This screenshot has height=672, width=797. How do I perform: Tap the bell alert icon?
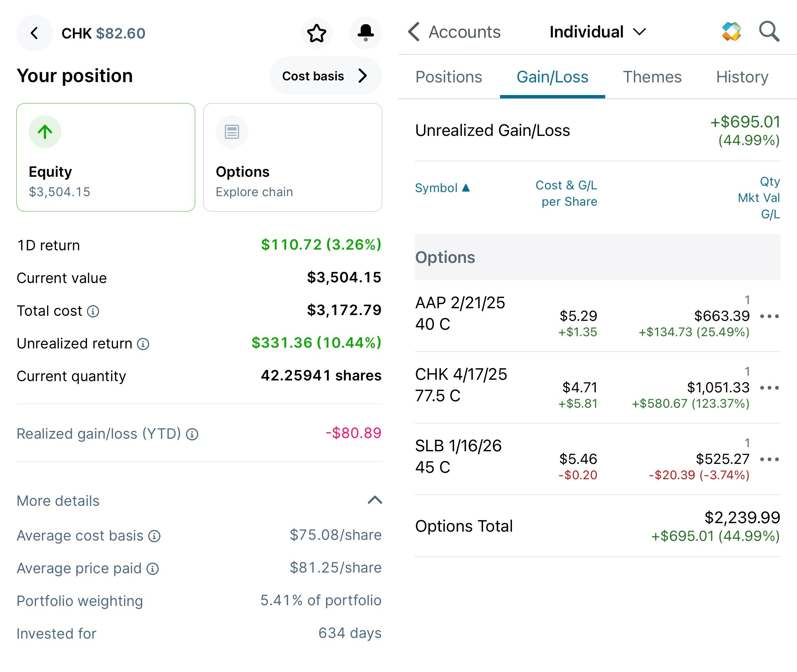[x=365, y=33]
